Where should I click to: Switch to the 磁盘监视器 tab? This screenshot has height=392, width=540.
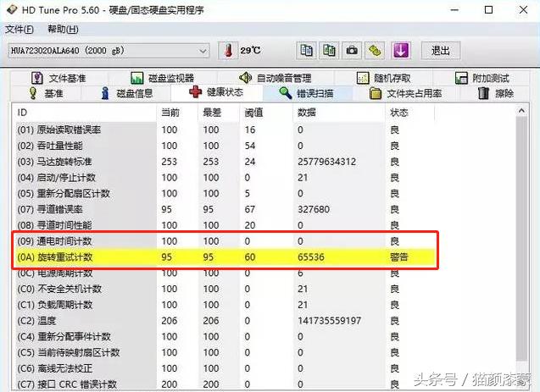(162, 78)
